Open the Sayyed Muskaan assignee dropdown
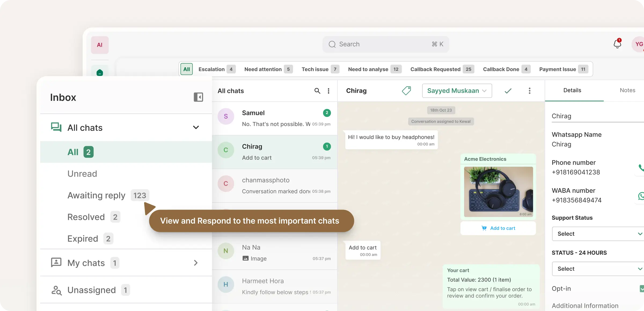Viewport: 644px width, 311px height. click(457, 91)
